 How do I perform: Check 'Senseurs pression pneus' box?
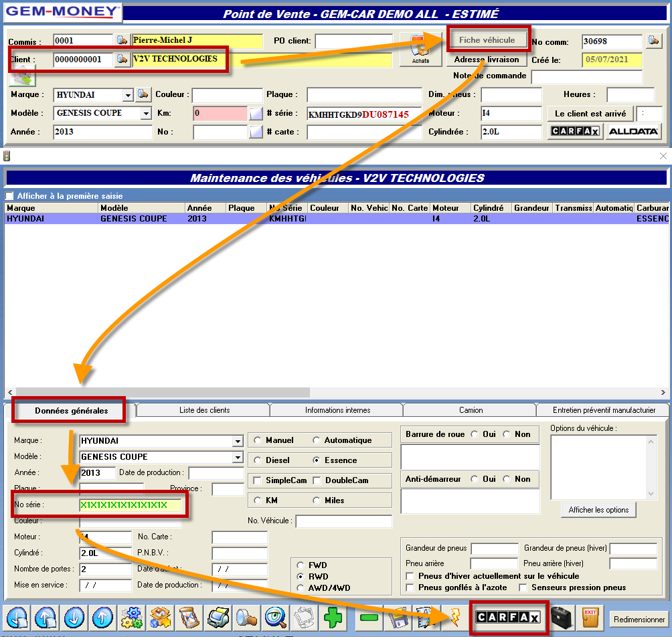pos(523,587)
